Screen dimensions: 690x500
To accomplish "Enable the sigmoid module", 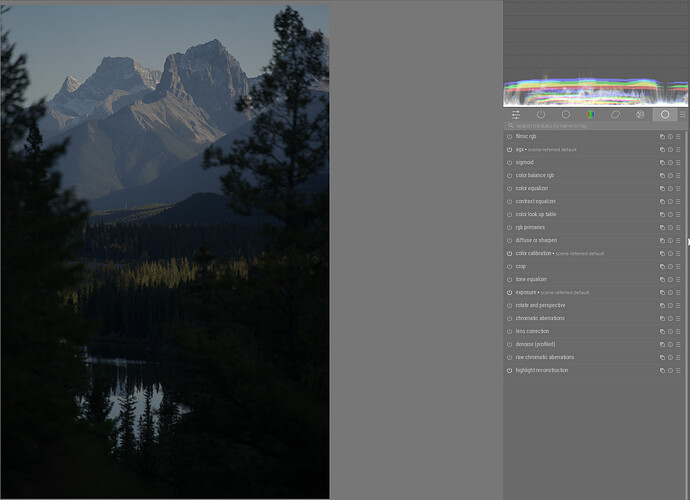I will click(x=510, y=162).
